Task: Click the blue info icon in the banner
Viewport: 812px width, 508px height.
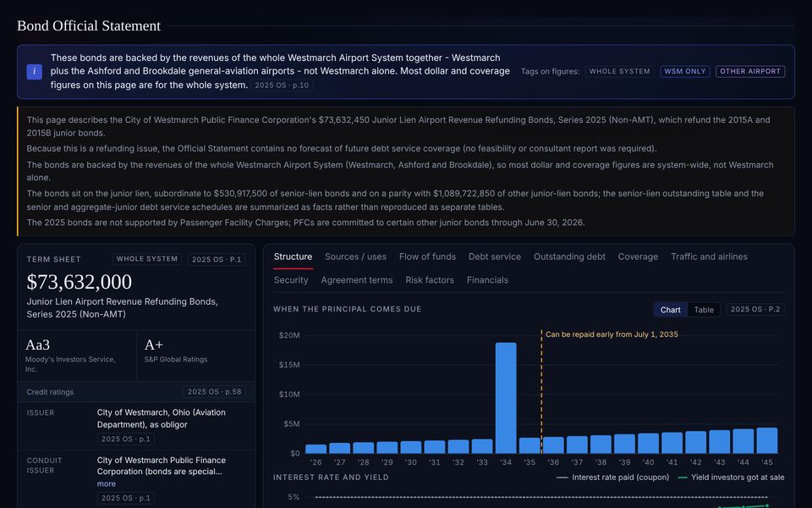Action: (x=34, y=71)
